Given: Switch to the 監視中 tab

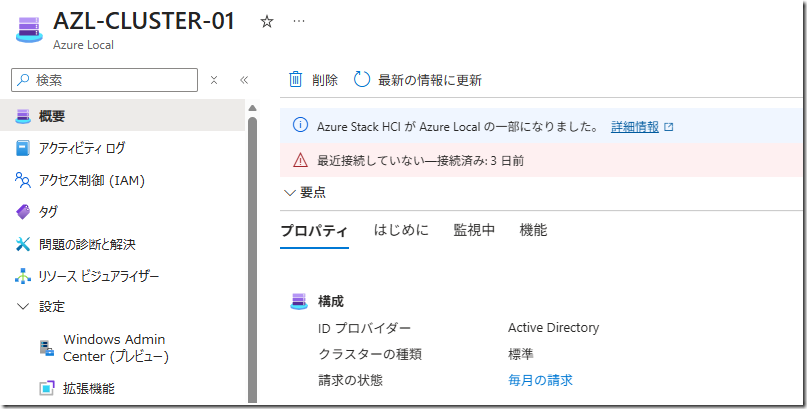Looking at the screenshot, I should click(x=474, y=230).
